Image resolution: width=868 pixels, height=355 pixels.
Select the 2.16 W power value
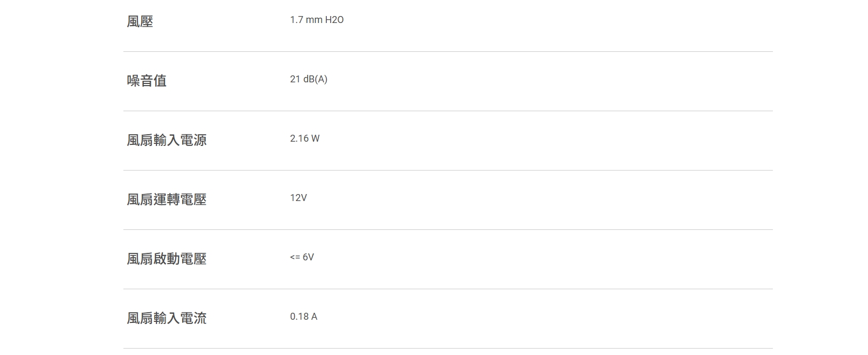304,138
